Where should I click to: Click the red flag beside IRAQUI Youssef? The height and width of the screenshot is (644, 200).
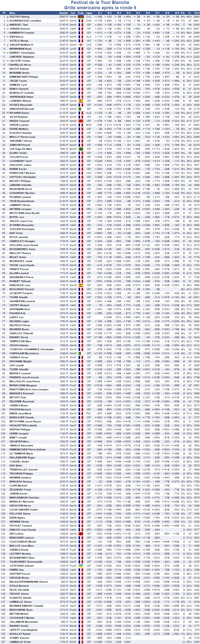pos(81,121)
